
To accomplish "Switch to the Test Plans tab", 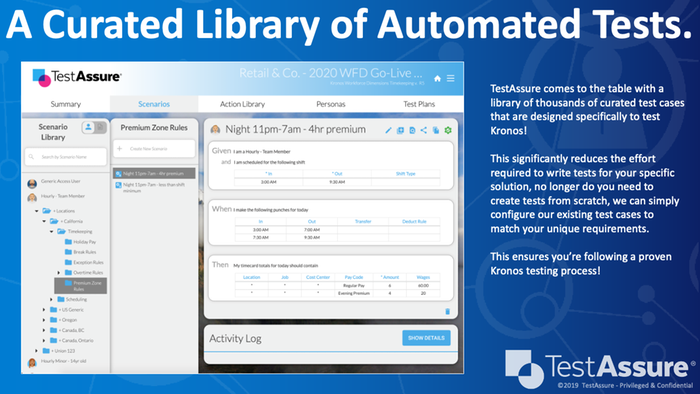I will pyautogui.click(x=419, y=104).
